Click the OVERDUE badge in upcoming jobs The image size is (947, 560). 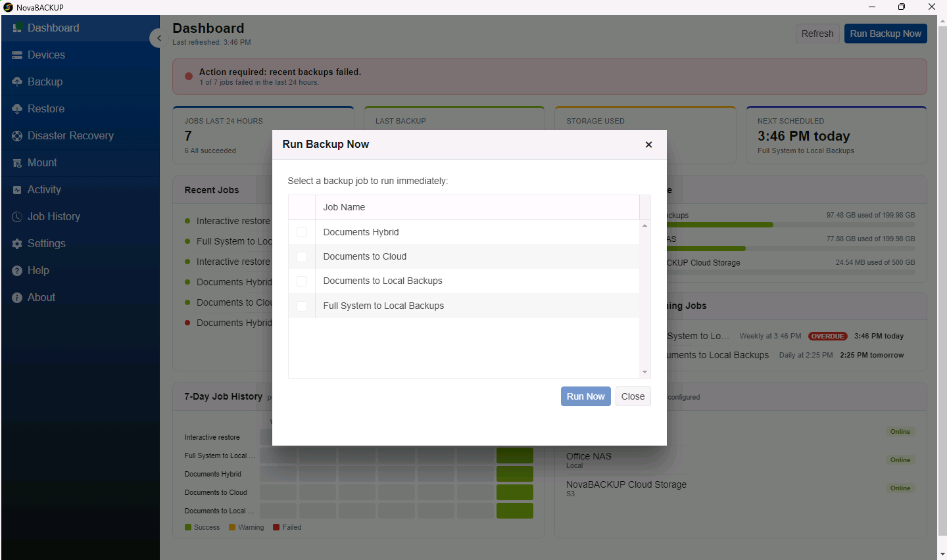point(827,336)
